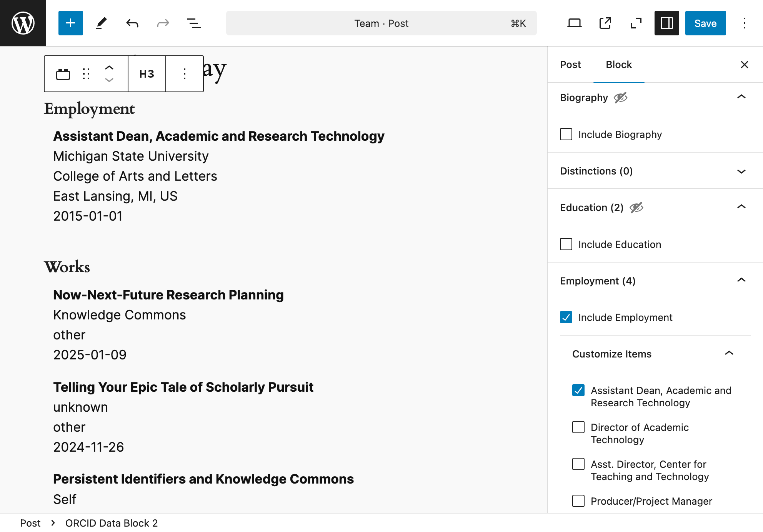Expand the Distinctions (0) panel

[x=655, y=171]
